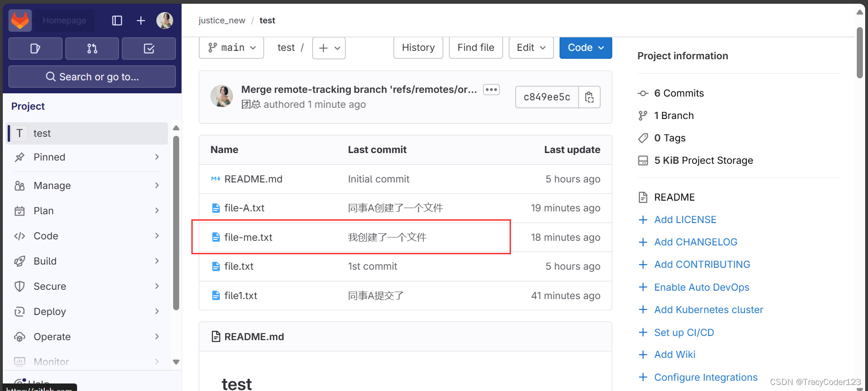Open the Merge remote-tracking branch commit link
Viewport: 868px width, 391px height.
[359, 90]
